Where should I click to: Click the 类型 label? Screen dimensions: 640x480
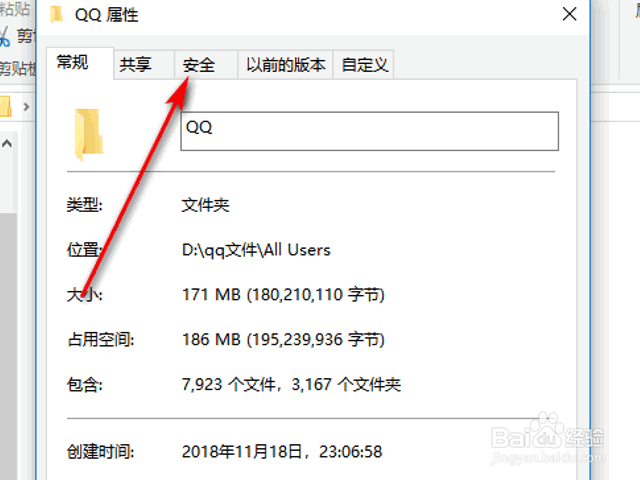pyautogui.click(x=85, y=205)
